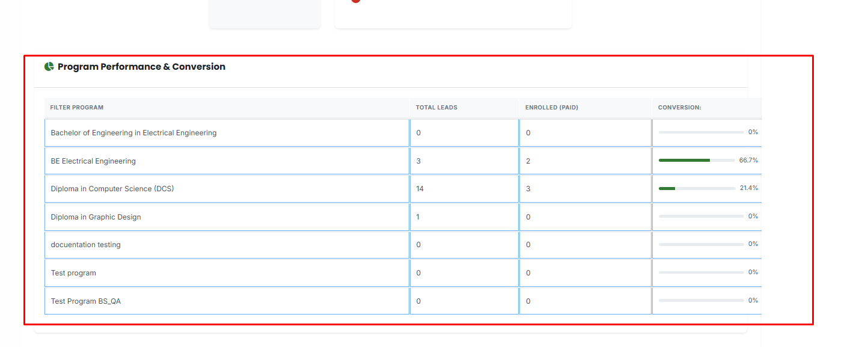Click the CONVERSION: column header
Viewport: 868px width, 347px height.
click(680, 108)
